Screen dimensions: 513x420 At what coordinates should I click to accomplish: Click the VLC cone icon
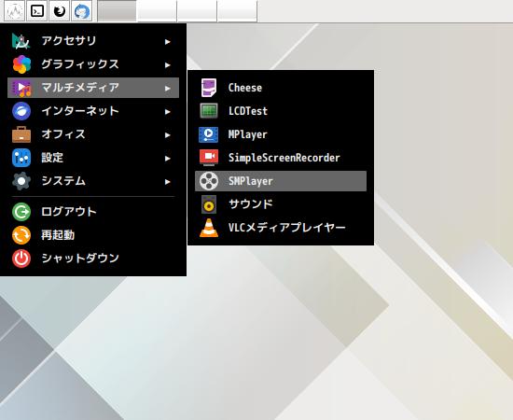pyautogui.click(x=209, y=228)
